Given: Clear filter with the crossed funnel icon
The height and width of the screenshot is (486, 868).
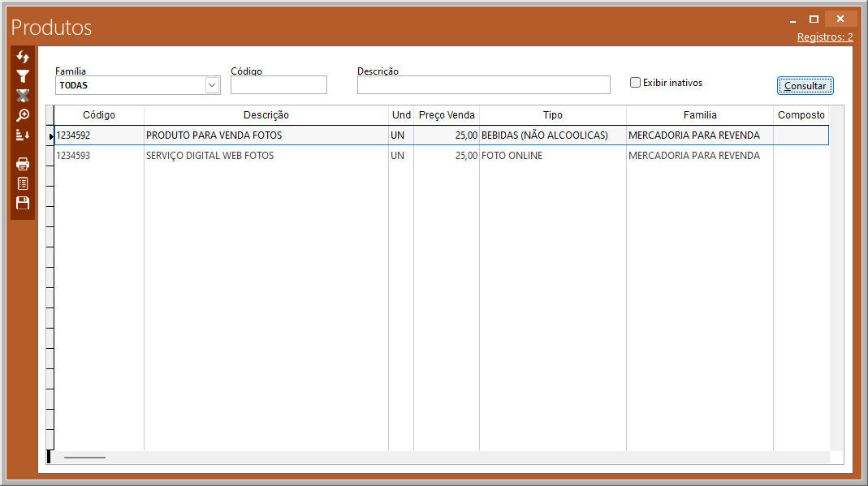Looking at the screenshot, I should pos(23,96).
